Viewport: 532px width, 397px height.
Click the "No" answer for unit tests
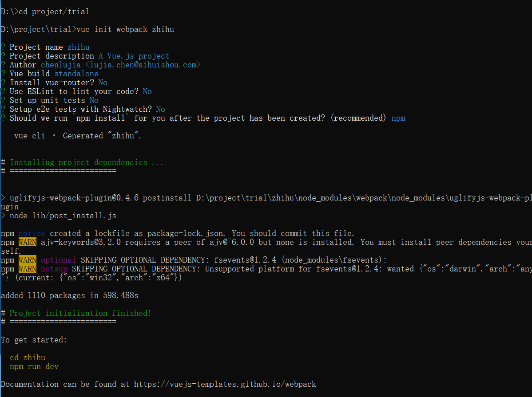(x=94, y=100)
